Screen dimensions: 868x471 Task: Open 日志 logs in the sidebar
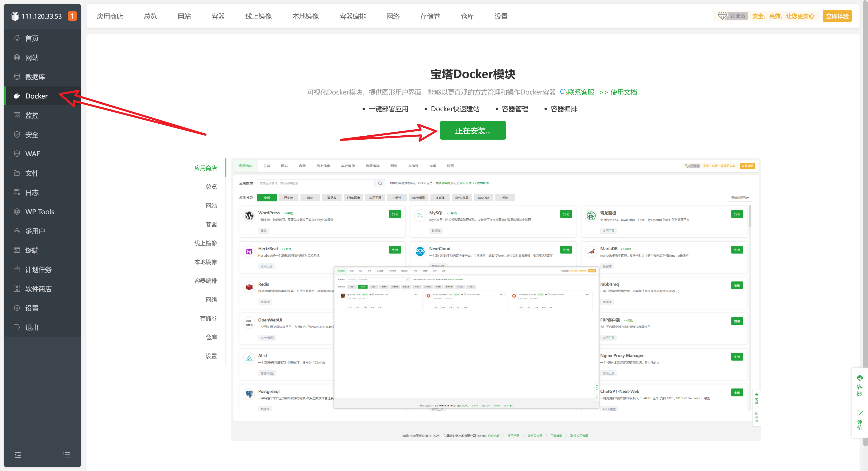pos(42,192)
